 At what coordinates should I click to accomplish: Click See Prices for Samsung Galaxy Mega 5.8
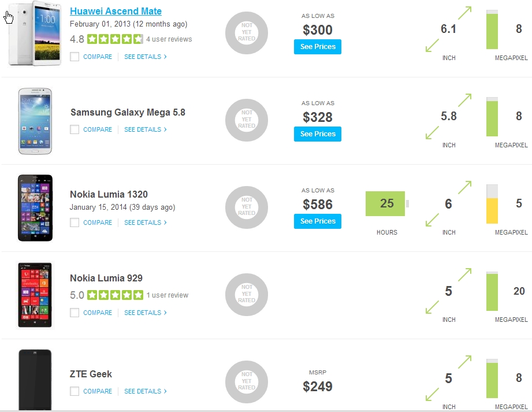(x=317, y=134)
